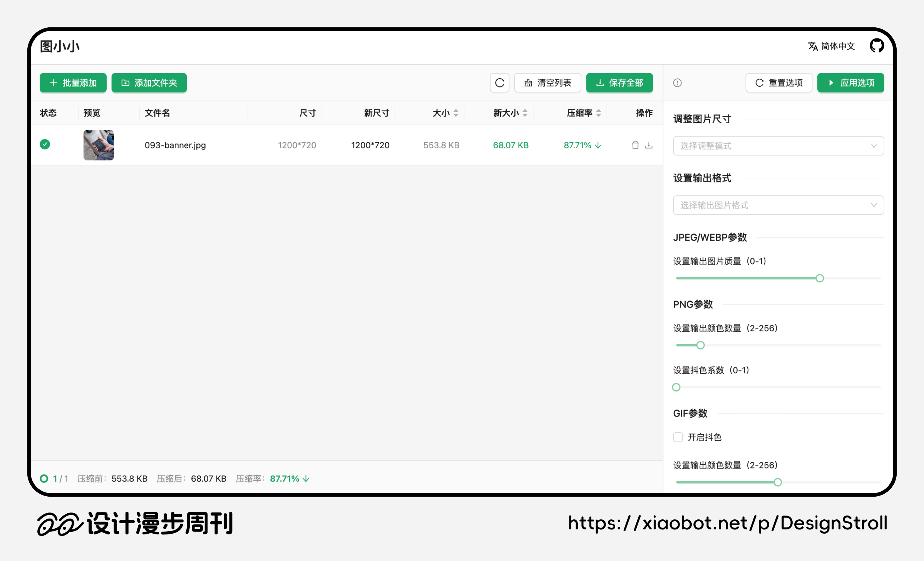The image size is (924, 561).
Task: Expand the 选择输出图片格式 dropdown
Action: tap(778, 205)
